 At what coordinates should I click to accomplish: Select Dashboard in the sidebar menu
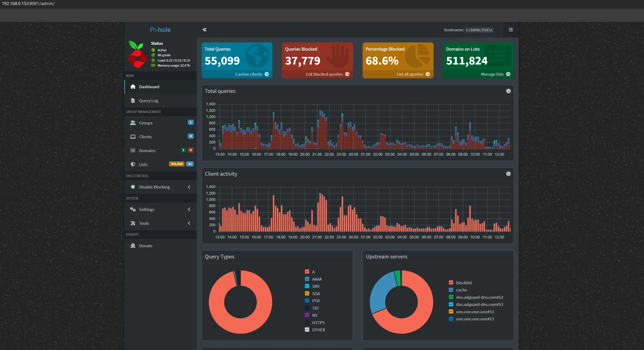(149, 87)
